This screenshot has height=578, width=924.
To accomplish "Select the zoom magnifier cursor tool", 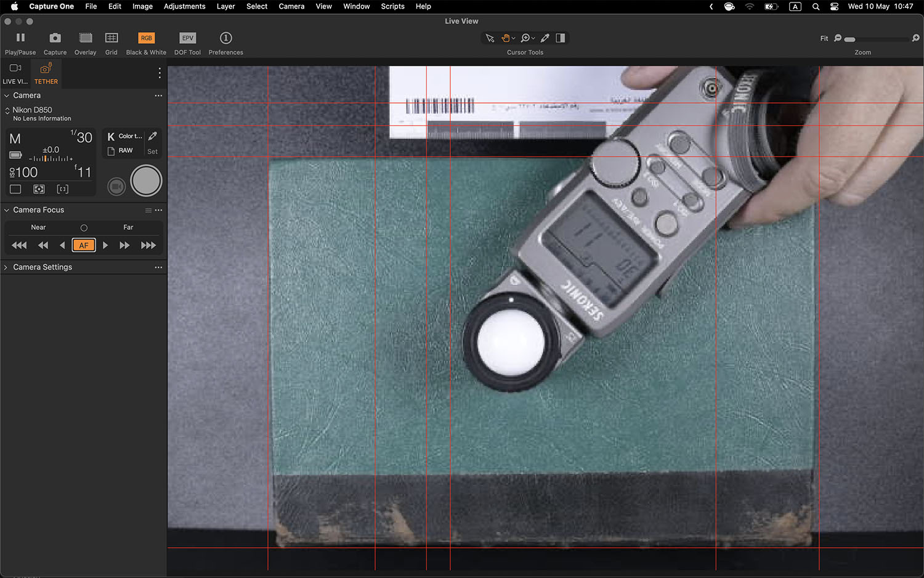I will pyautogui.click(x=525, y=38).
